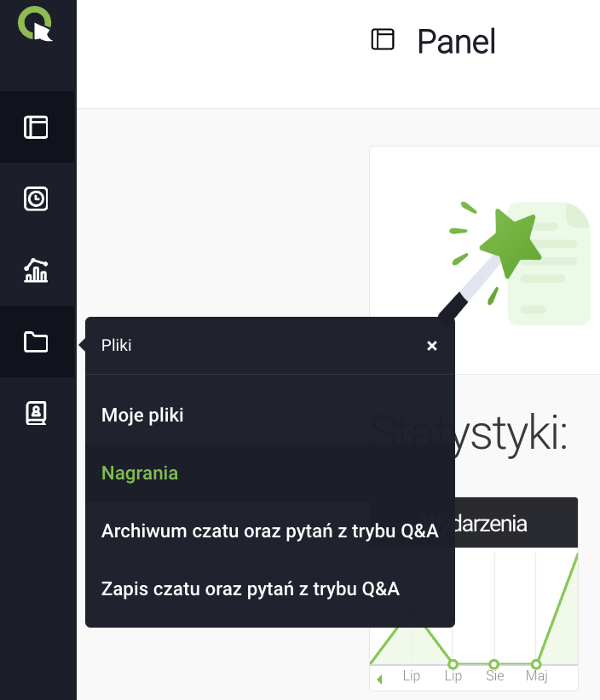
Task: Click the second Lip chart data point
Action: (453, 664)
